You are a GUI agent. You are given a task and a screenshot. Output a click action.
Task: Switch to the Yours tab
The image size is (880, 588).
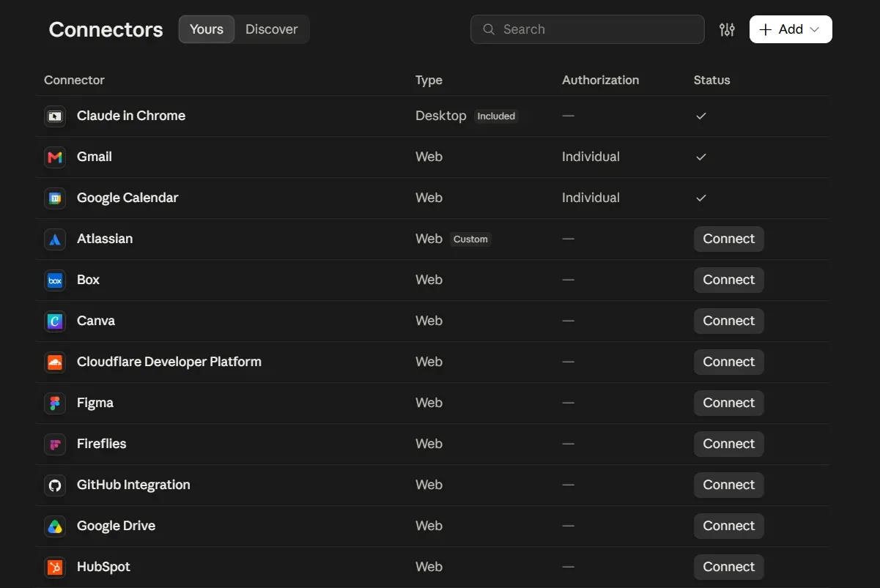pos(207,29)
